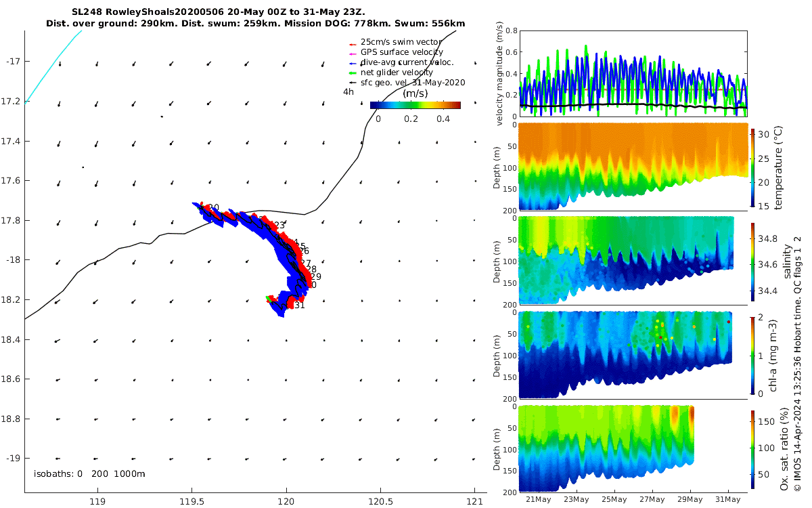
Task: Click the '(m/s)' unit label above the colorbar
Action: [x=415, y=93]
